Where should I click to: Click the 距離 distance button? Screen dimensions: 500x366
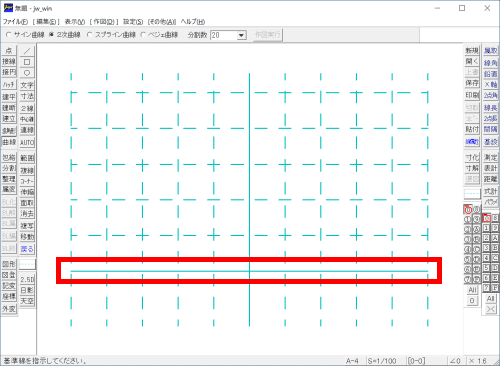tap(490, 179)
